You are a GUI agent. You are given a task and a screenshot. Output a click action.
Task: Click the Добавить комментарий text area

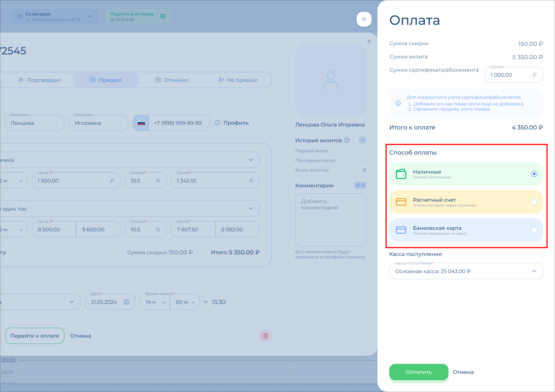point(330,219)
